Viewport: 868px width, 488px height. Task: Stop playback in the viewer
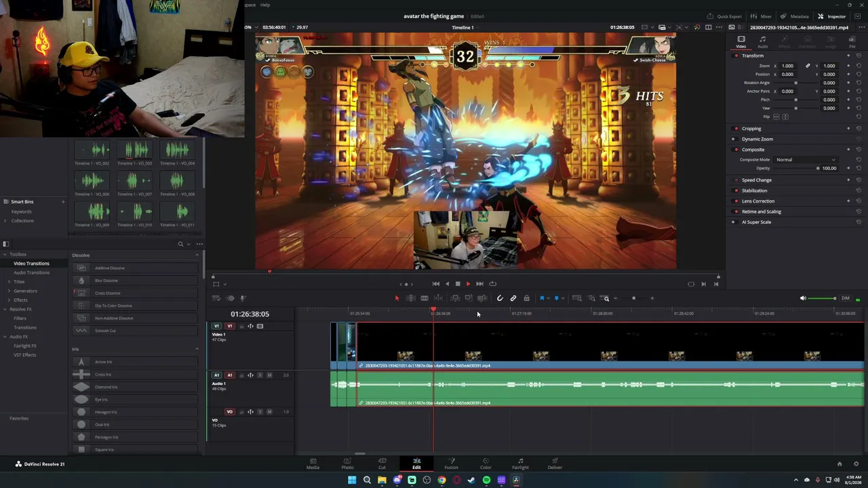point(458,284)
